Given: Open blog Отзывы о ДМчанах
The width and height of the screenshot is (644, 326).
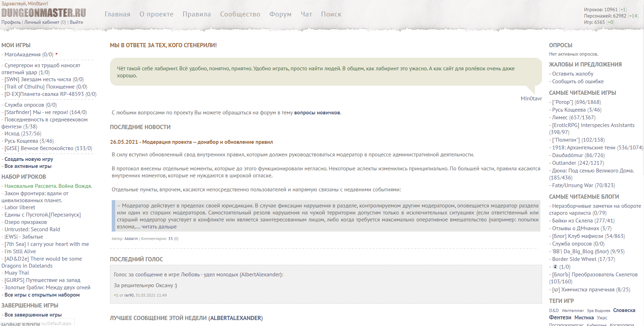Looking at the screenshot, I should pyautogui.click(x=582, y=228).
